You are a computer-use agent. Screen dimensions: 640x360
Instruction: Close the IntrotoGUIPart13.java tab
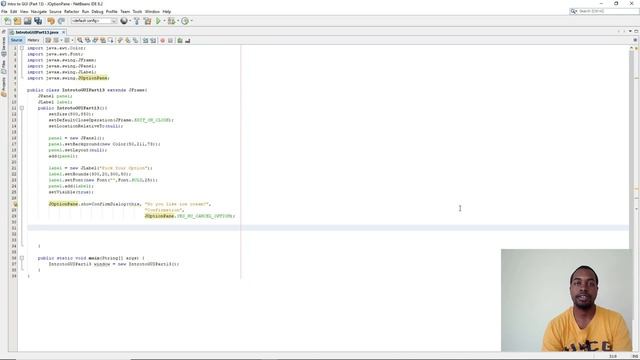coord(64,32)
